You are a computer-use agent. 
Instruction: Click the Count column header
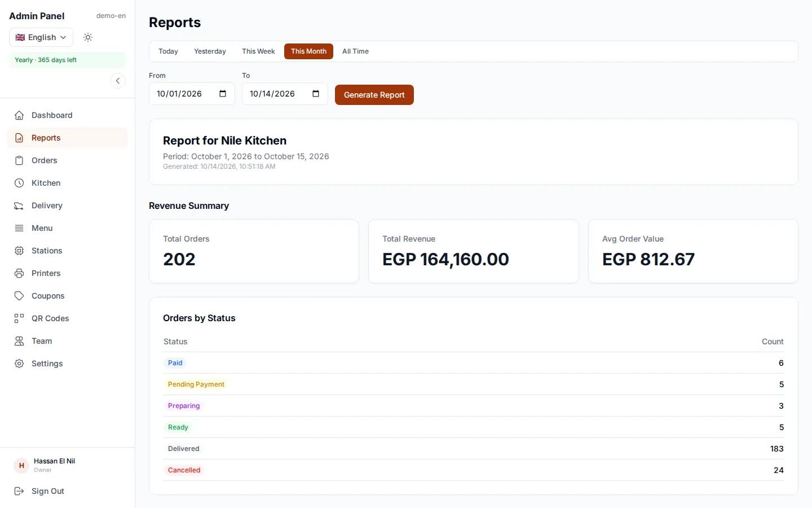773,341
